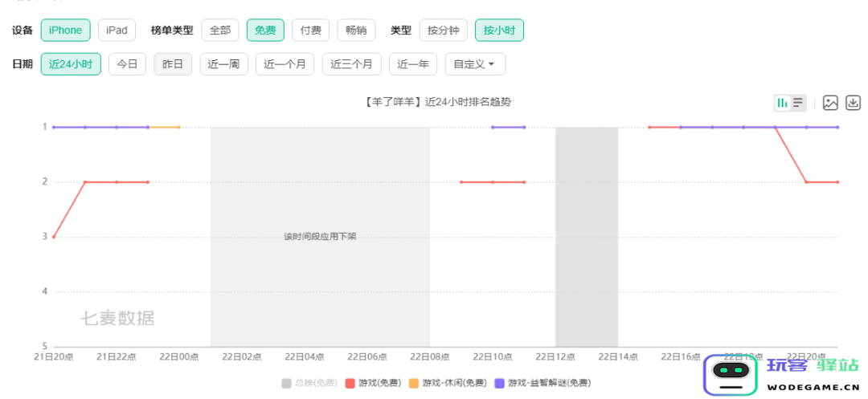868x399 pixels.
Task: Show 全部 chart types
Action: point(219,31)
